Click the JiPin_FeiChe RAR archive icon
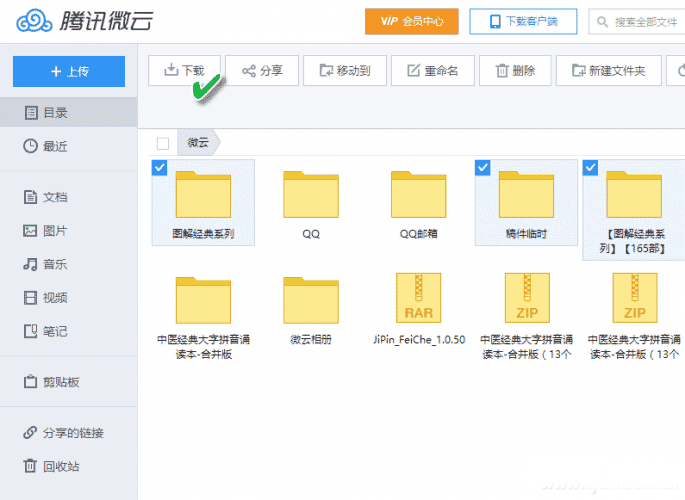This screenshot has width=685, height=500. pyautogui.click(x=419, y=298)
